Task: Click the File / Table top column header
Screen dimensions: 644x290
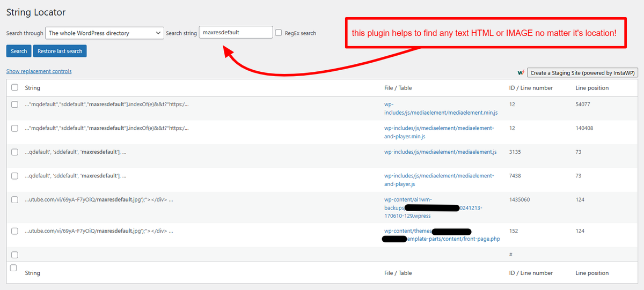Action: tap(398, 88)
